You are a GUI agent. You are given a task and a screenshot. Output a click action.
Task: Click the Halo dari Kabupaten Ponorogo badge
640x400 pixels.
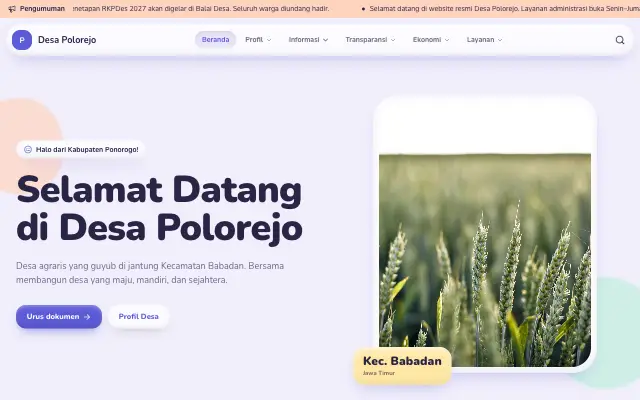(x=80, y=149)
